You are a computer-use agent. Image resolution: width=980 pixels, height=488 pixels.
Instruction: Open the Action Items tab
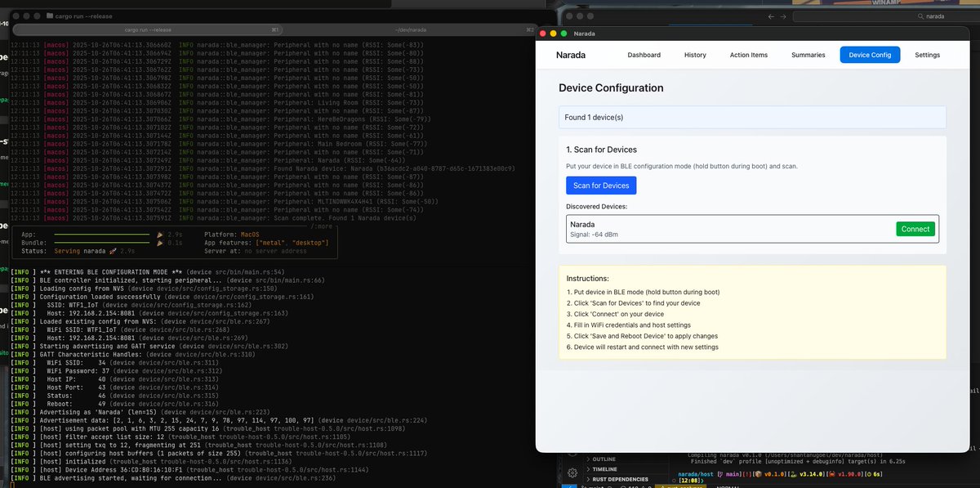tap(749, 55)
